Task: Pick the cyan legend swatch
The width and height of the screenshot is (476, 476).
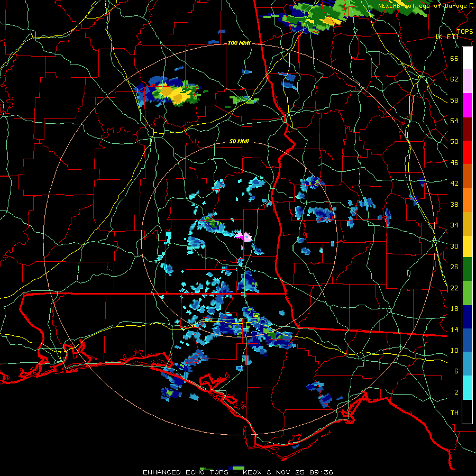Action: [467, 388]
